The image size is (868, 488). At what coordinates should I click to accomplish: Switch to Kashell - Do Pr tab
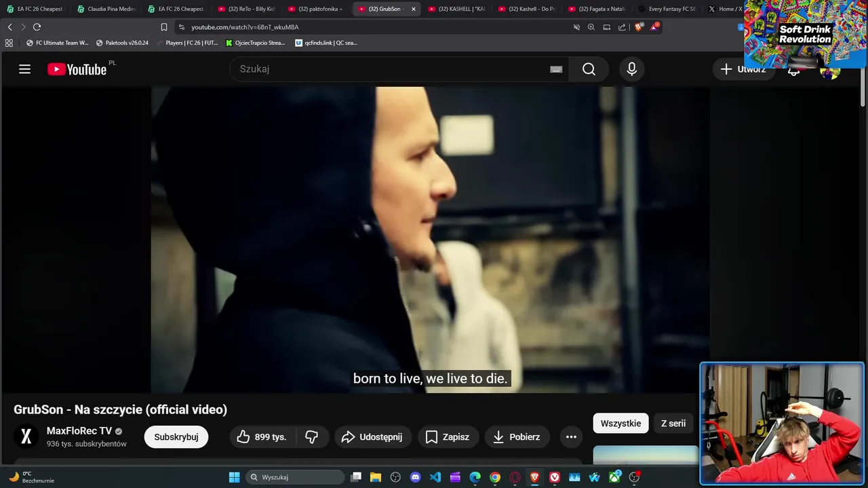click(x=526, y=9)
